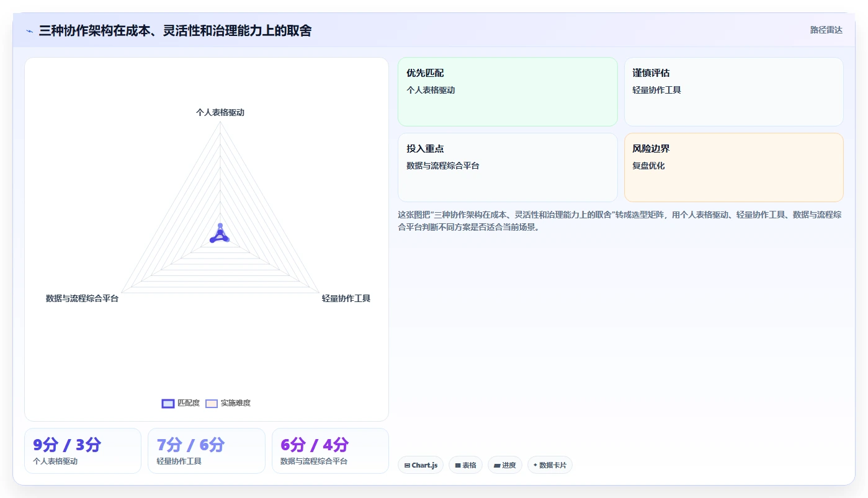Open the 谨慎评估 card
Viewport: 868px width, 498px height.
(733, 92)
